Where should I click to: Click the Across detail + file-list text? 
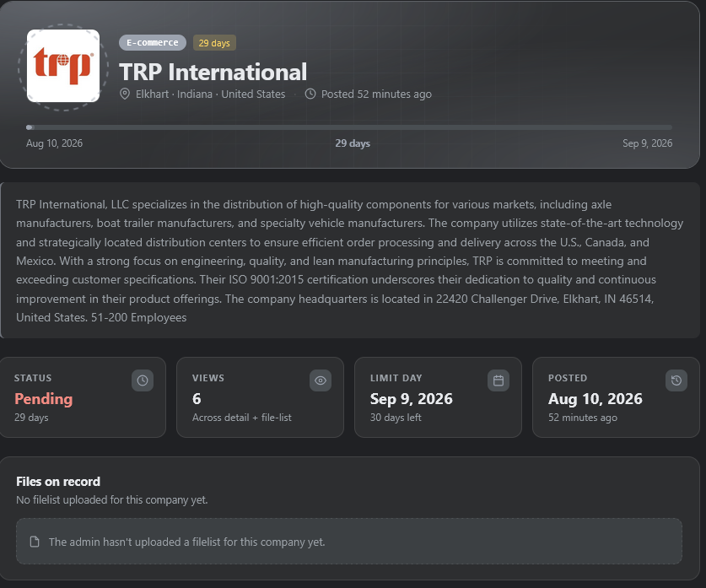[x=242, y=418]
